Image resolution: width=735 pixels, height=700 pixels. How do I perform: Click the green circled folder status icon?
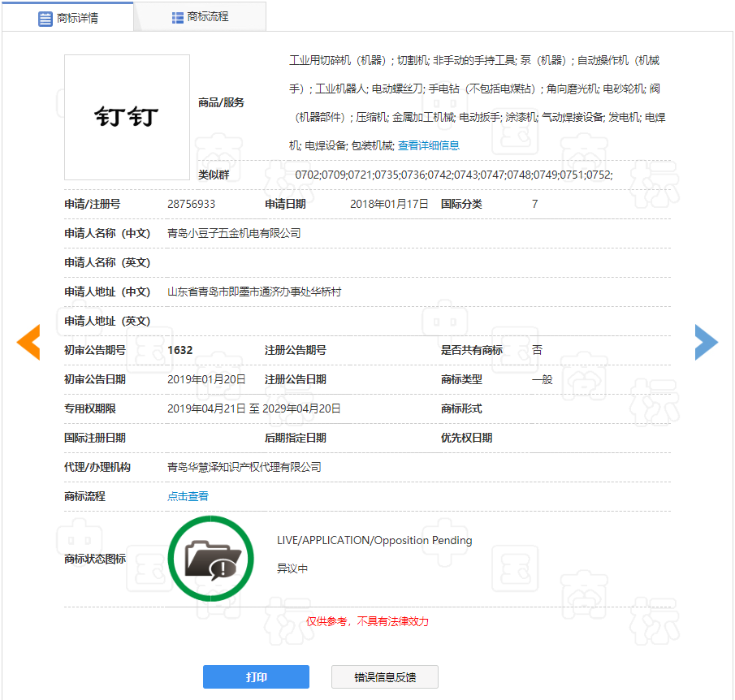click(210, 558)
